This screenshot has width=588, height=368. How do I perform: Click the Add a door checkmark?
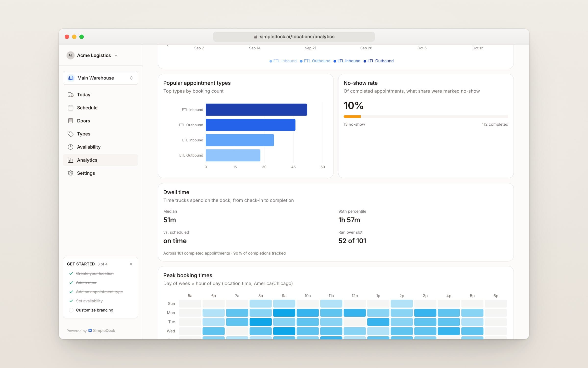pos(71,283)
